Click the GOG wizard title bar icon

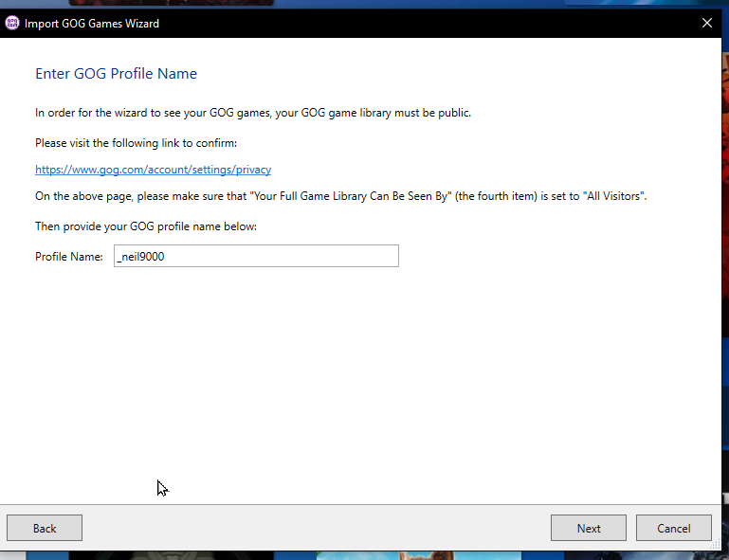click(x=12, y=24)
